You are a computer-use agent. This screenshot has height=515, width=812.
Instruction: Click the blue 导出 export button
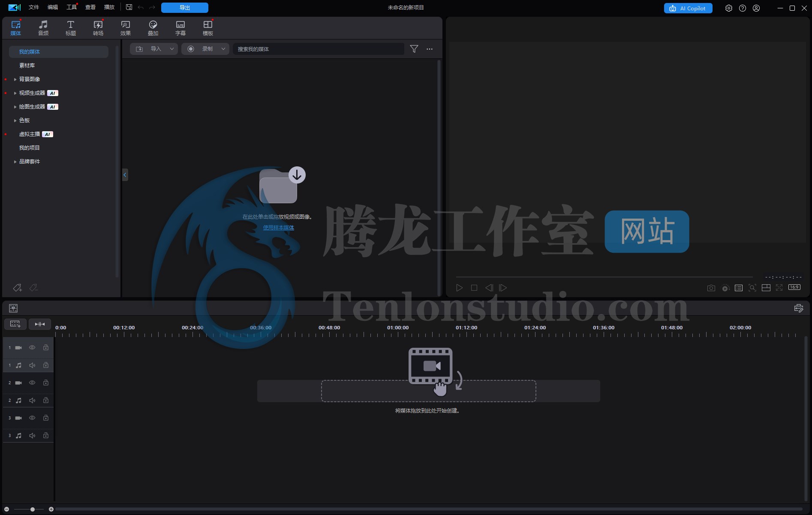click(x=185, y=8)
